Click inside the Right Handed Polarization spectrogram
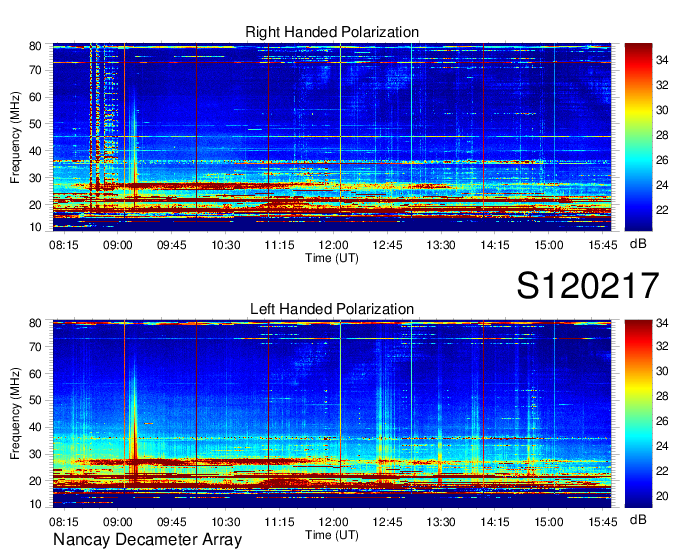Image resolution: width=680 pixels, height=552 pixels. pyautogui.click(x=332, y=137)
